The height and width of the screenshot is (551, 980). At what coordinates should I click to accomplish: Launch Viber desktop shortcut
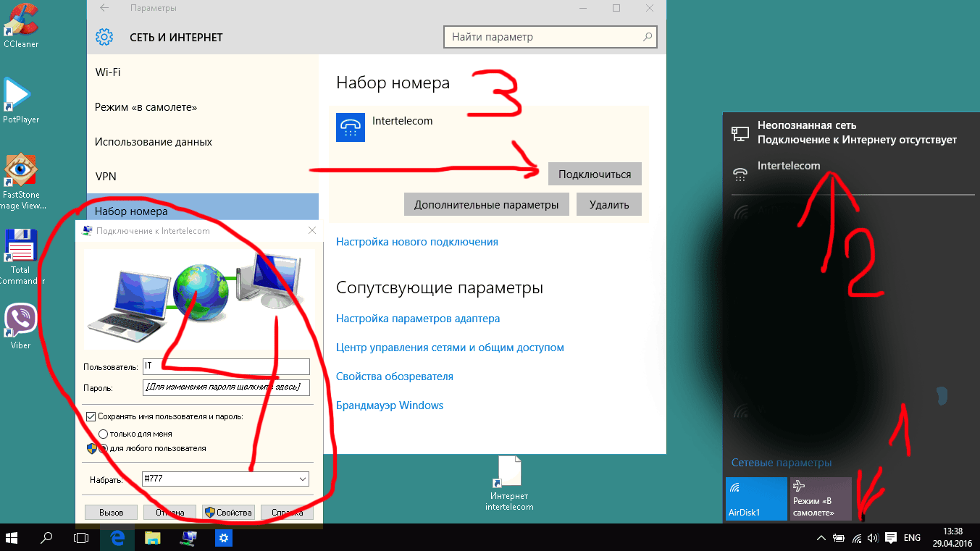click(20, 326)
